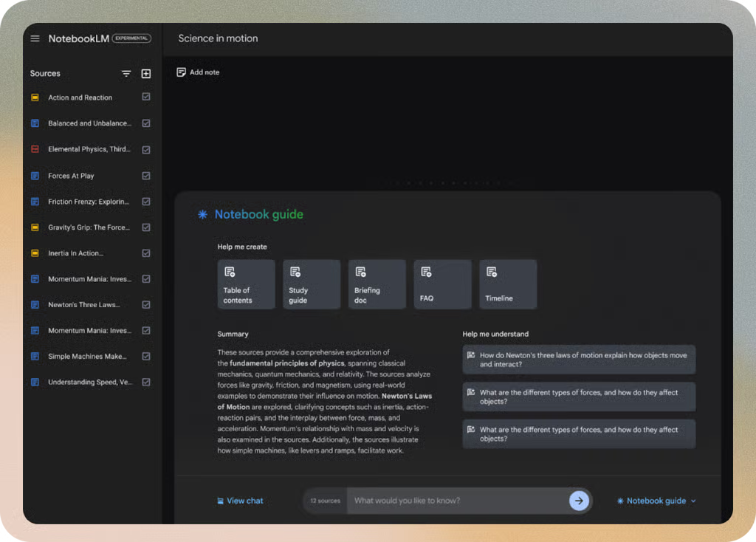Uncheck the Action and Reaction source
Screen dimensions: 756x542
click(x=146, y=97)
